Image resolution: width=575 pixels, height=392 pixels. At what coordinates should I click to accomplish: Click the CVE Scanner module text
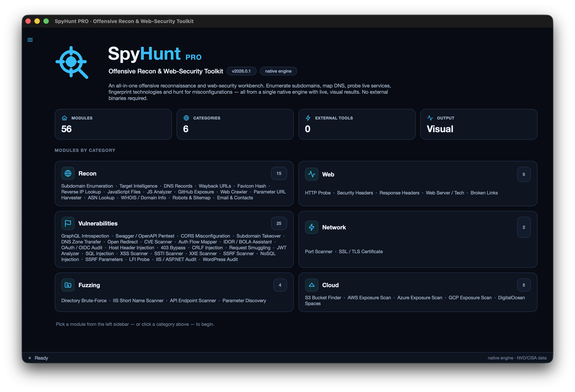[158, 242]
